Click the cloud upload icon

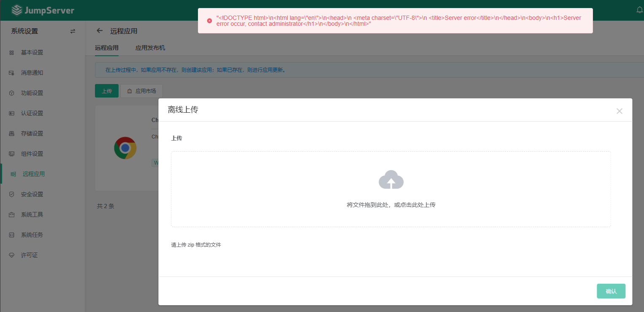click(x=391, y=179)
